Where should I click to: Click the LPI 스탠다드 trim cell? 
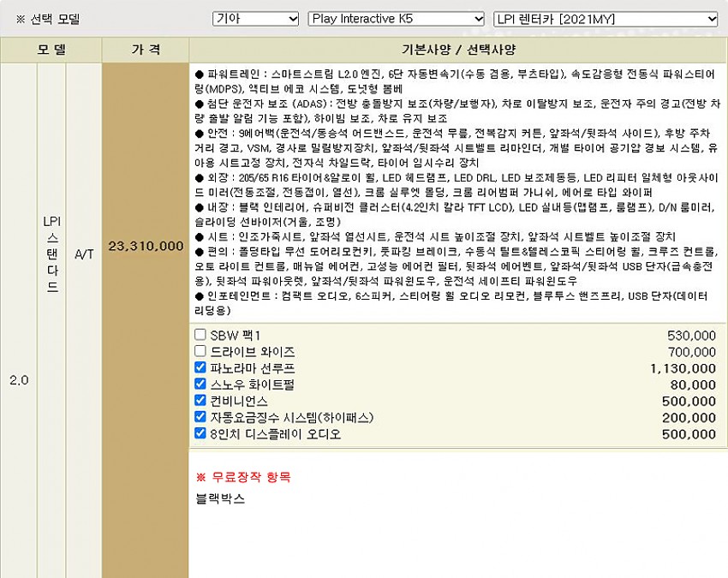(51, 254)
